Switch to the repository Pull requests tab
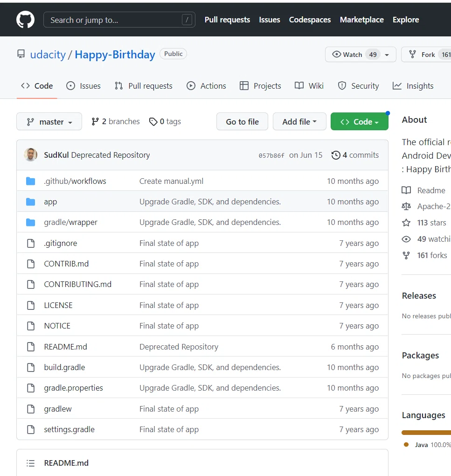451x476 pixels. tap(144, 86)
